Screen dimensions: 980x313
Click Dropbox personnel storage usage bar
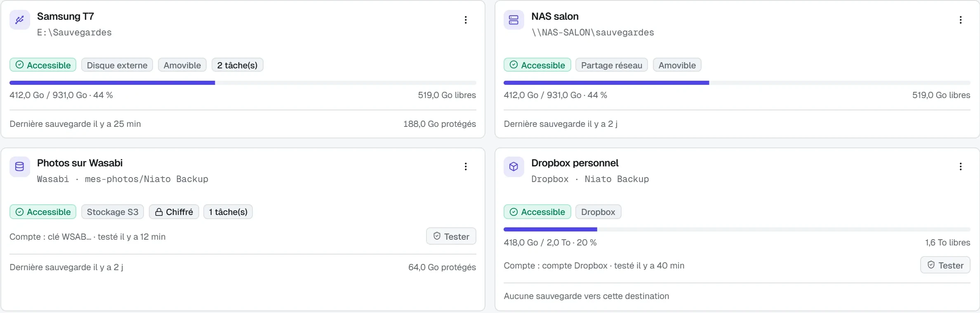[737, 229]
